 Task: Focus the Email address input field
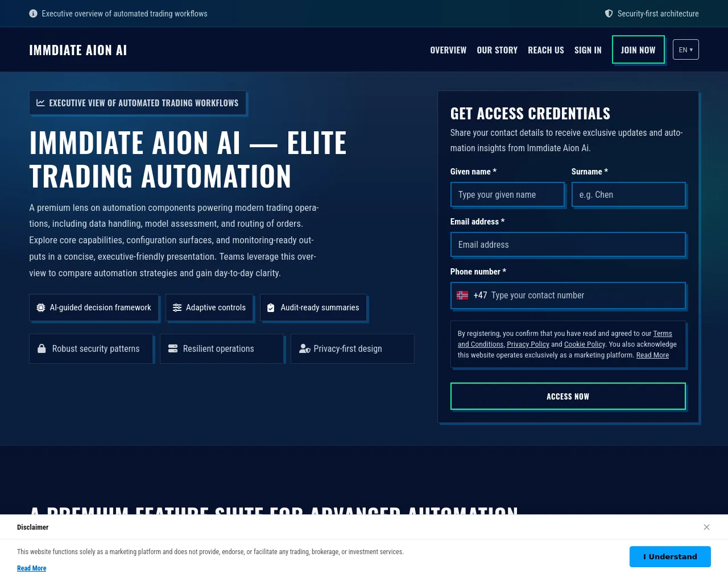[568, 244]
